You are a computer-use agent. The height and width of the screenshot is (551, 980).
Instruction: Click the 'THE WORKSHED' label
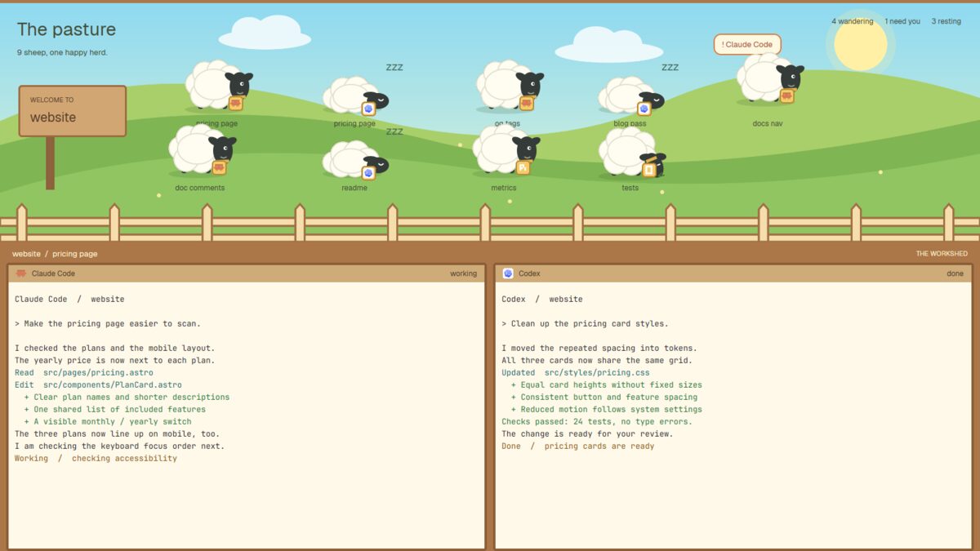(942, 254)
